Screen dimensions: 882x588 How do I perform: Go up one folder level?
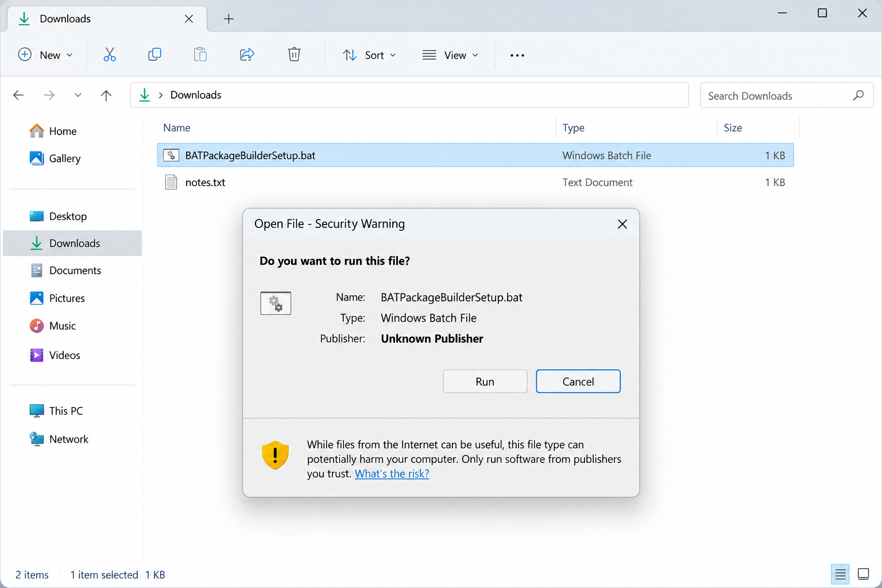coord(106,95)
